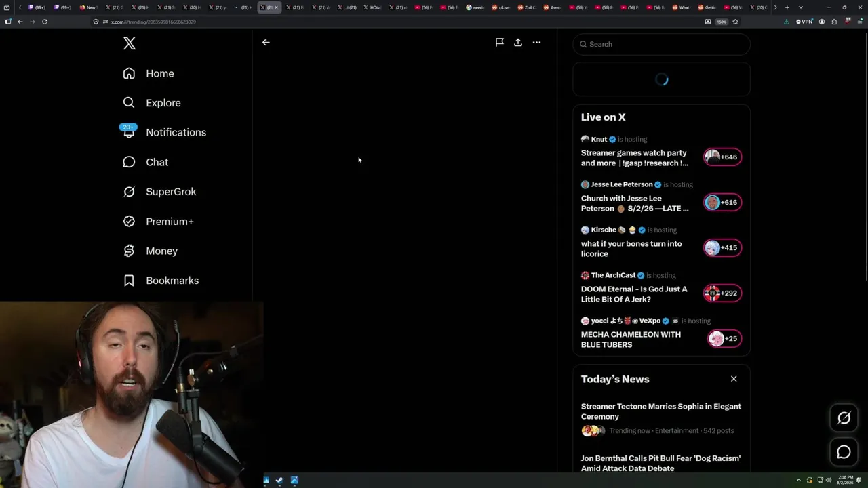Click the Knut host name
This screenshot has width=868, height=488.
[599, 139]
